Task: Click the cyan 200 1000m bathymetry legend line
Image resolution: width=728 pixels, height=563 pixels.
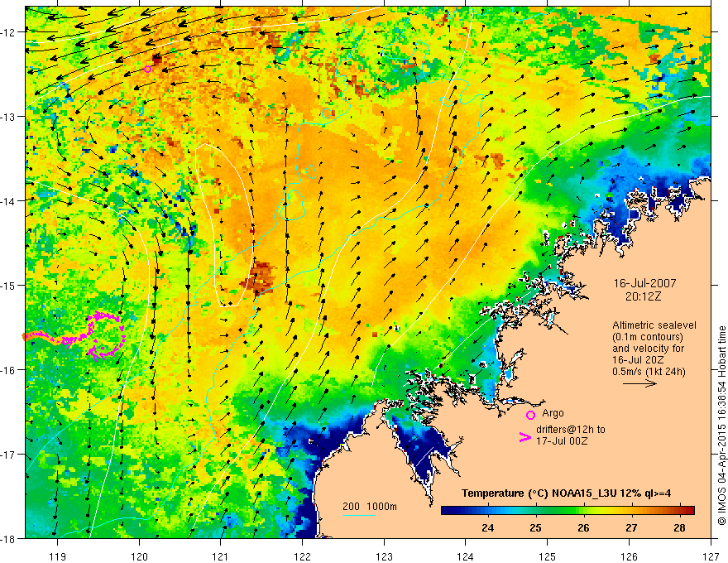Action: click(x=358, y=515)
